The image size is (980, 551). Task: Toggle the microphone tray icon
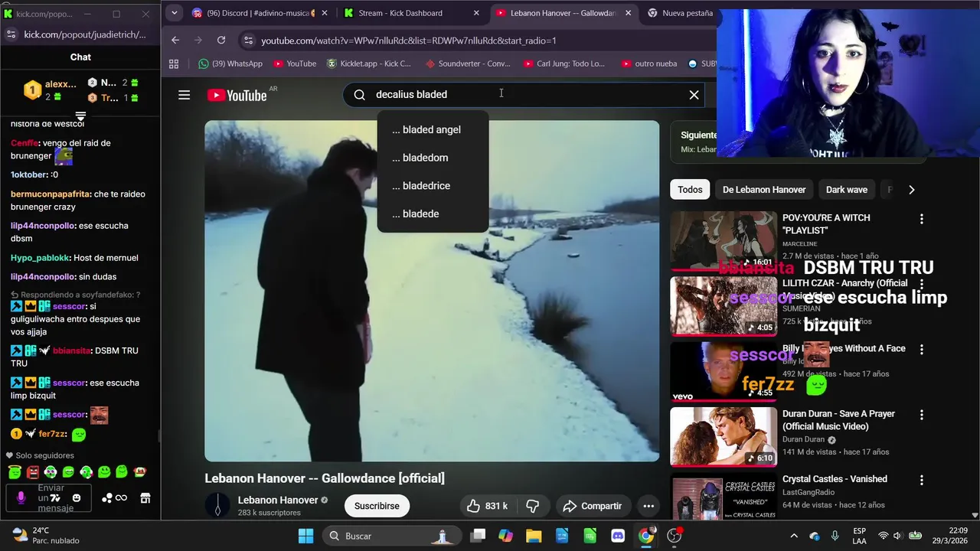click(x=835, y=536)
